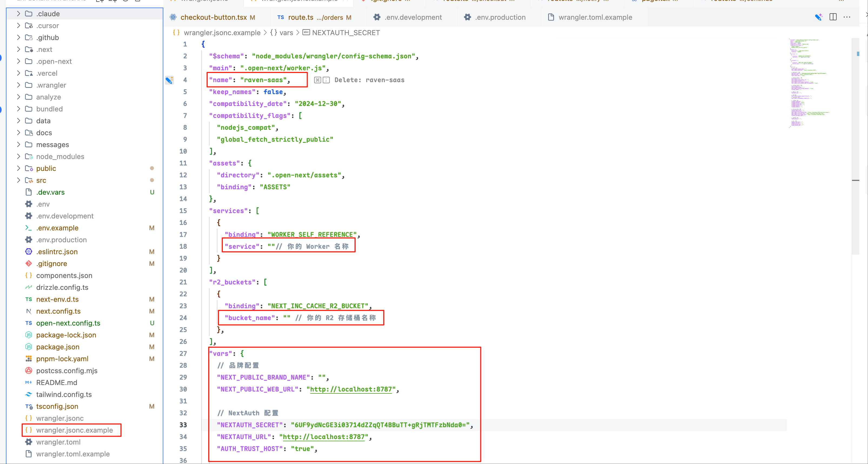Click file icon on wrangler.toml.example tab
The height and width of the screenshot is (464, 868).
[551, 17]
